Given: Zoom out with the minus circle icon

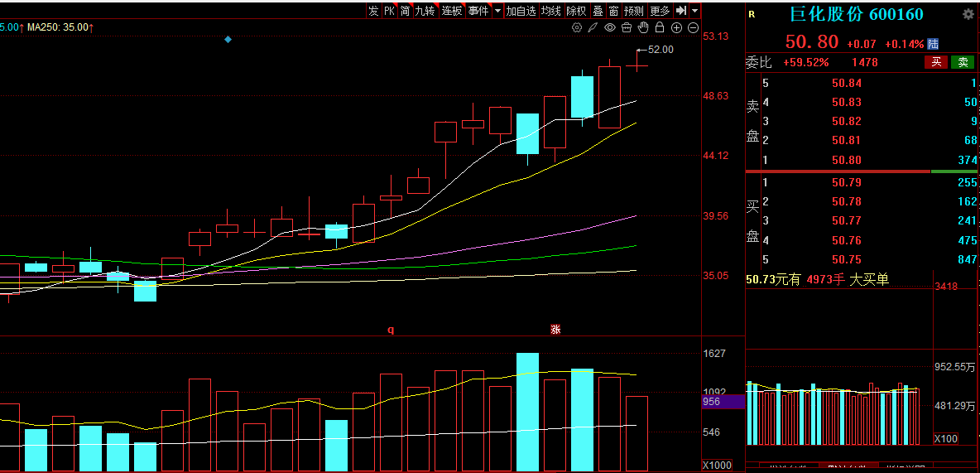Looking at the screenshot, I should click(x=693, y=27).
